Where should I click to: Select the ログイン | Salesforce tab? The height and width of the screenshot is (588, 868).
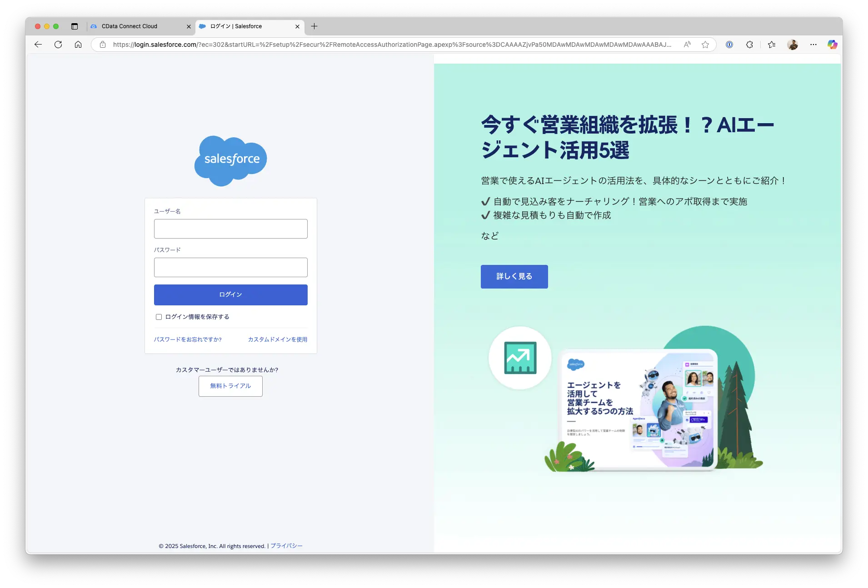250,26
